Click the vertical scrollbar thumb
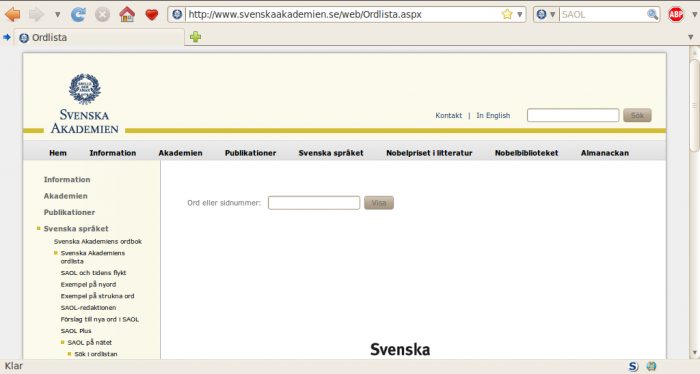The image size is (700, 374). pyautogui.click(x=694, y=105)
